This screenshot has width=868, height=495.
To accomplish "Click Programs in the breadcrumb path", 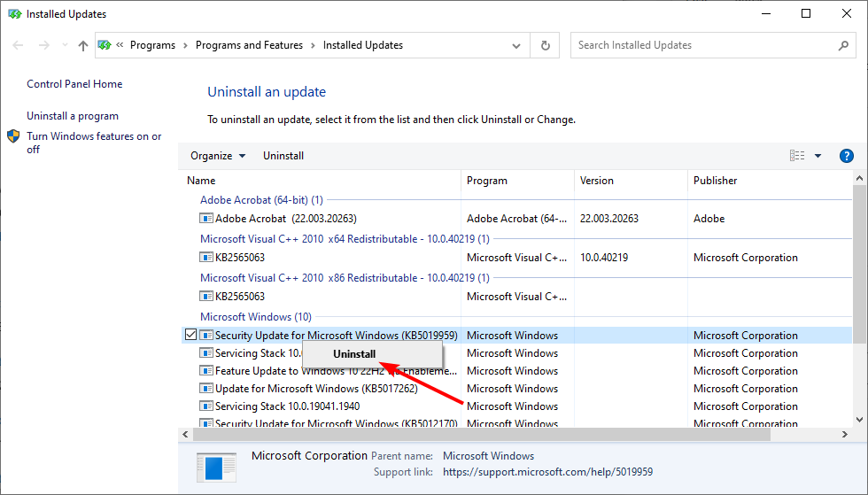I will [152, 45].
